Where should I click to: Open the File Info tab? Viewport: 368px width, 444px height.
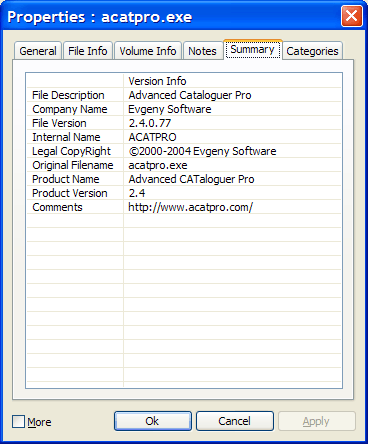(88, 51)
